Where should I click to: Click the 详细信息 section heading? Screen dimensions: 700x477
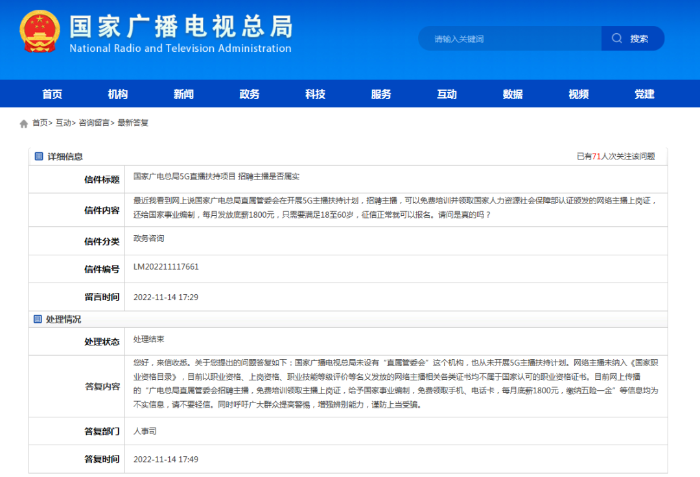pos(65,156)
